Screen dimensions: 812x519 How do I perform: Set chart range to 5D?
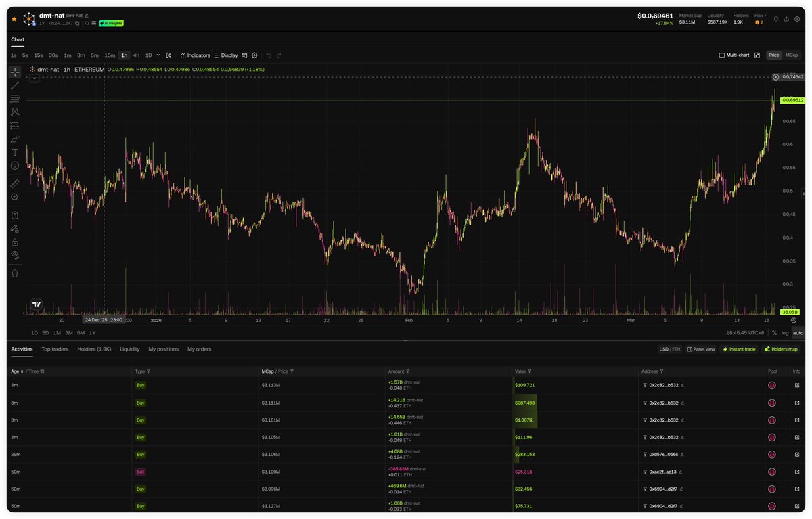tap(45, 332)
